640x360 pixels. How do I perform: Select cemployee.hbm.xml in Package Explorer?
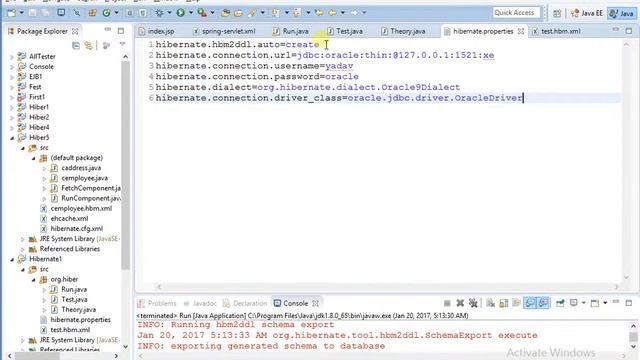click(x=81, y=208)
